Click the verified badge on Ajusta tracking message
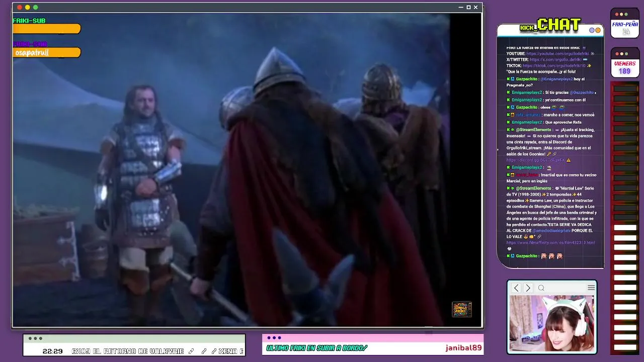Image resolution: width=644 pixels, height=362 pixels. 513,130
